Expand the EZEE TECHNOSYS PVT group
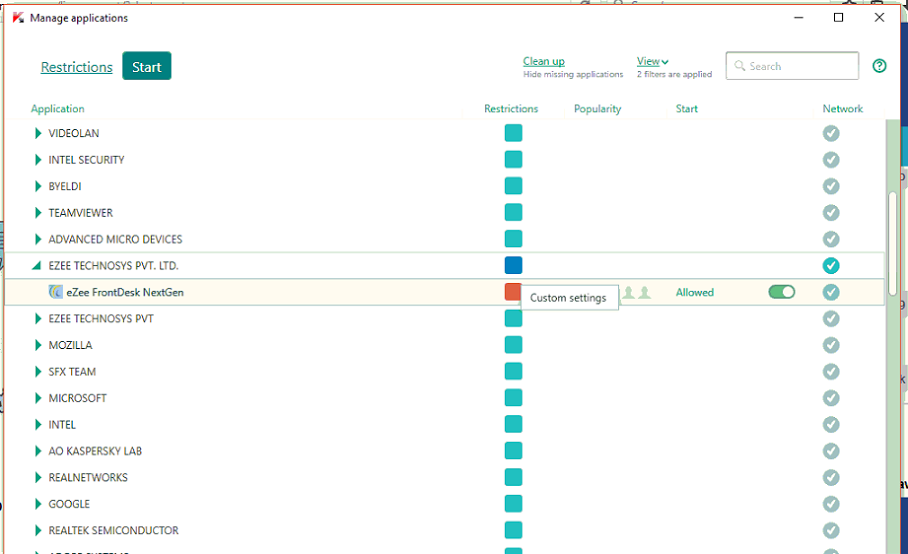Viewport: 908px width, 554px height. coord(38,319)
